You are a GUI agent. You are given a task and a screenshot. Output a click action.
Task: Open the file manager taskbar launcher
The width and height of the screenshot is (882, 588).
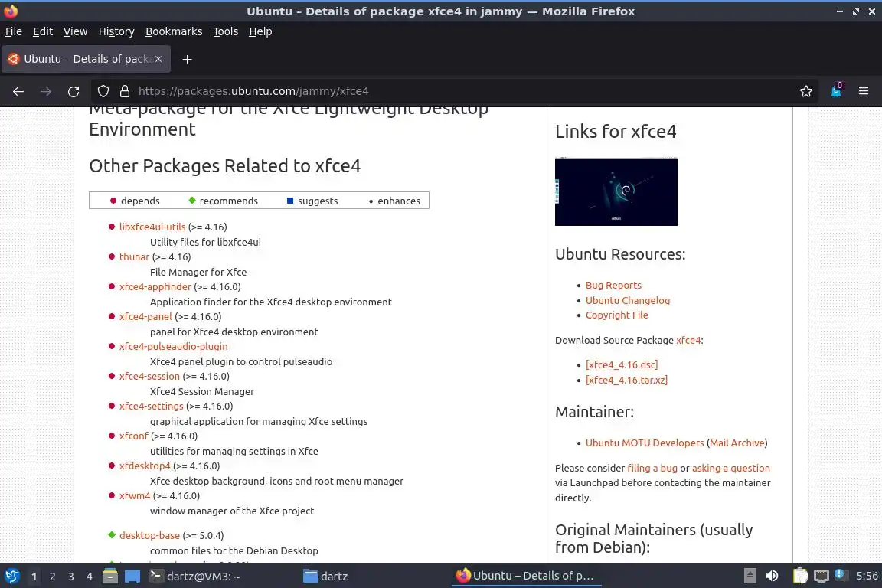[x=110, y=577]
